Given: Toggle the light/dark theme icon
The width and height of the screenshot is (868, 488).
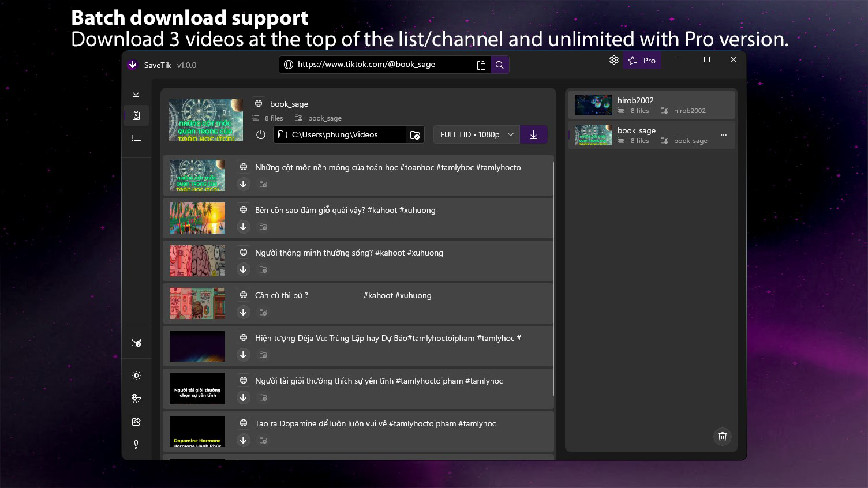Looking at the screenshot, I should point(136,376).
